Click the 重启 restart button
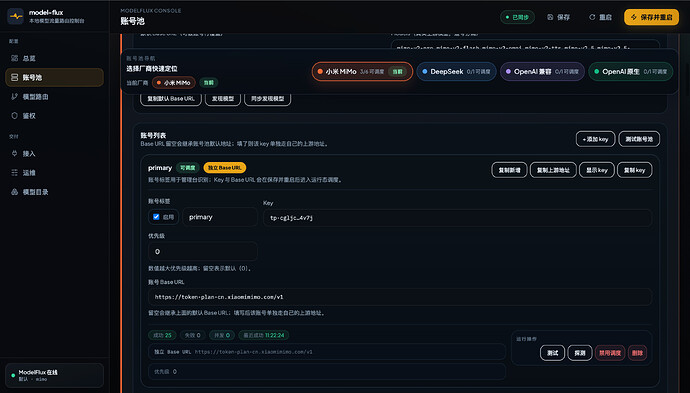The image size is (690, 393). [x=600, y=17]
